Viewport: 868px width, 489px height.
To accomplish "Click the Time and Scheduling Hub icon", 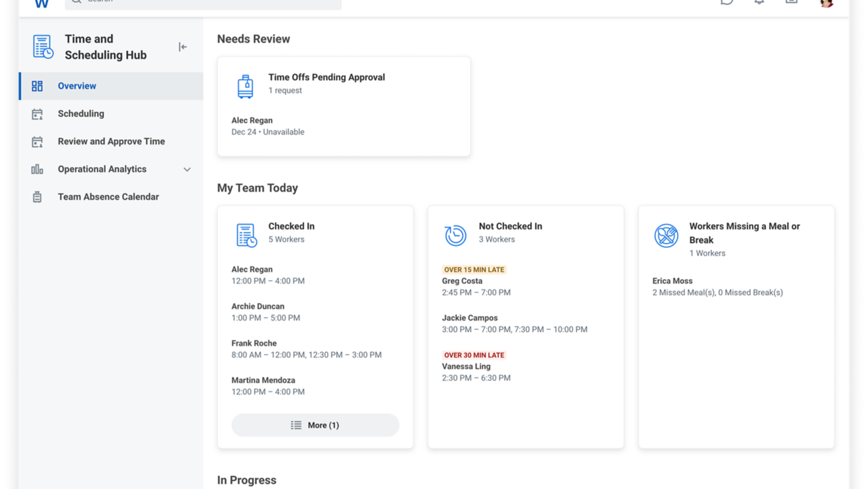I will tap(43, 47).
